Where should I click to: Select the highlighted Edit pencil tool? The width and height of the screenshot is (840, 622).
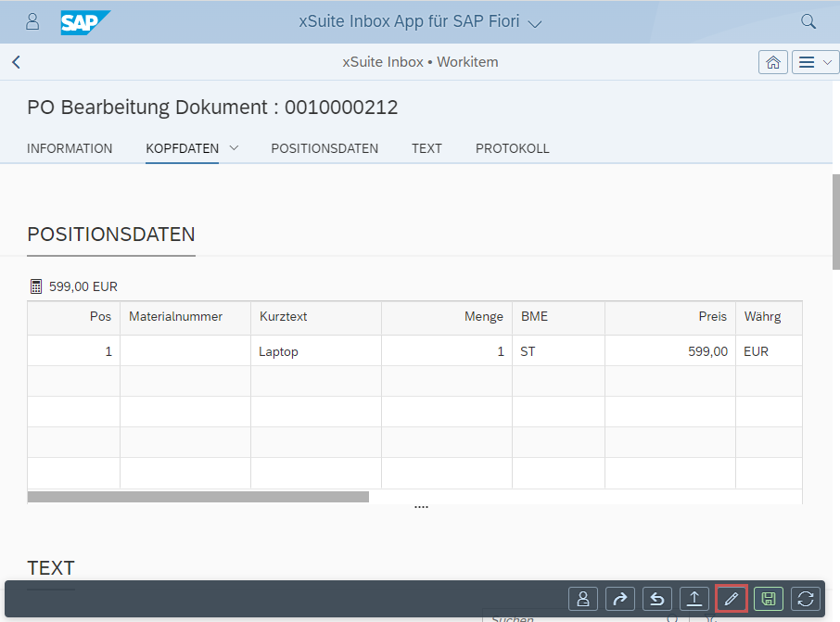pos(732,598)
